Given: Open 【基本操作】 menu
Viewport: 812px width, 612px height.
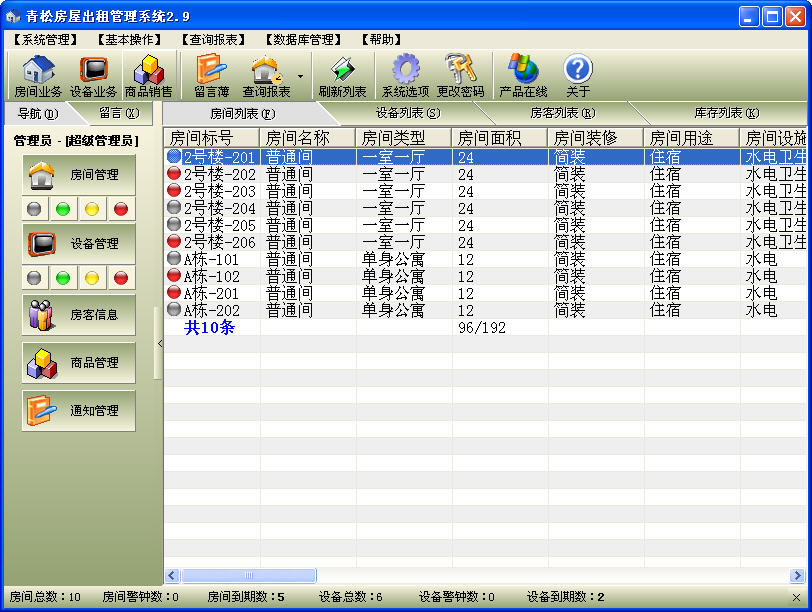Looking at the screenshot, I should tap(129, 39).
